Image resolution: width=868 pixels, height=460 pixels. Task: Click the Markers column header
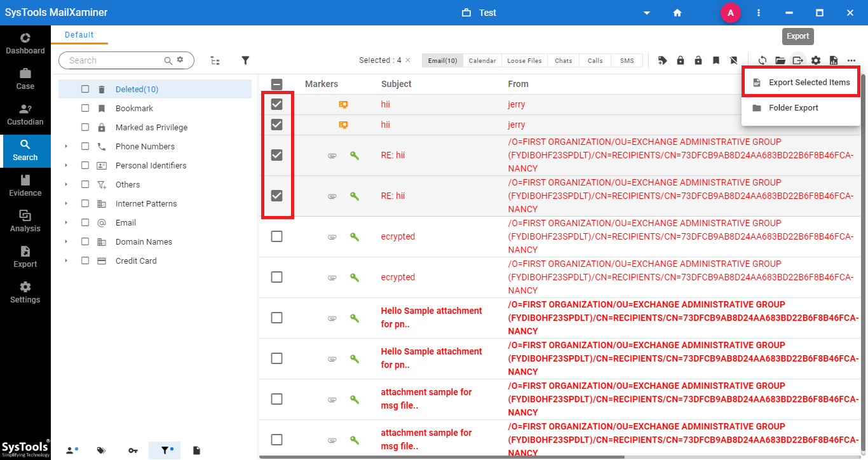(322, 84)
